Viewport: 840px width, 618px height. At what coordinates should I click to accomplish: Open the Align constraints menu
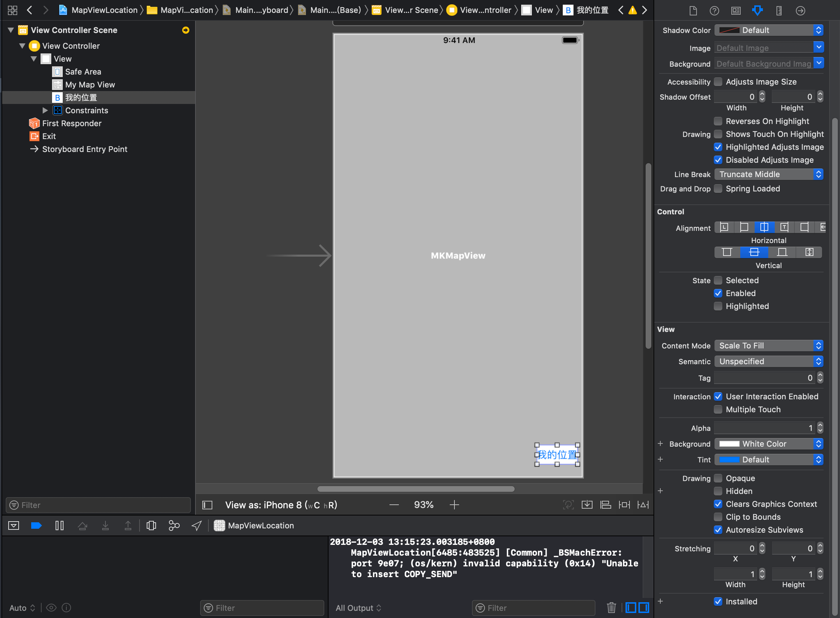pos(606,505)
